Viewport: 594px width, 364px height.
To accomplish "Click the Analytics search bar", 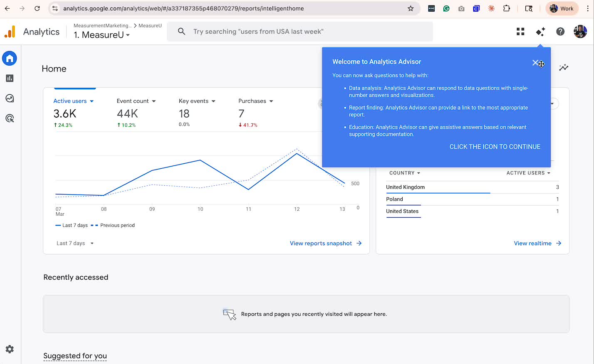I will (299, 31).
